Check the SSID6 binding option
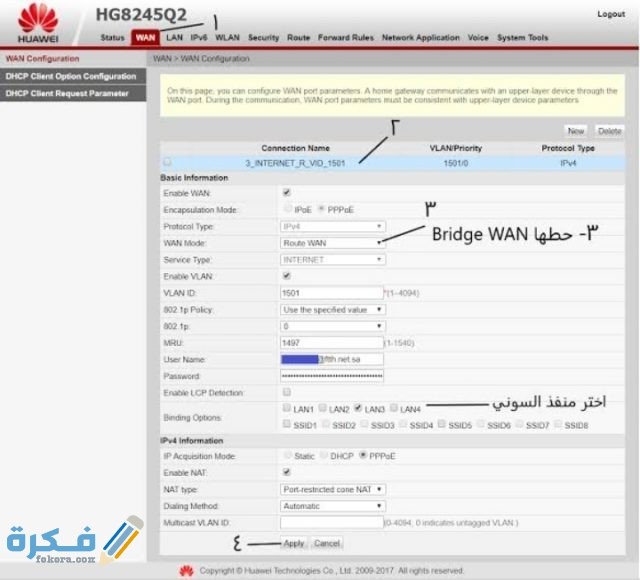640x580 pixels. pos(480,424)
